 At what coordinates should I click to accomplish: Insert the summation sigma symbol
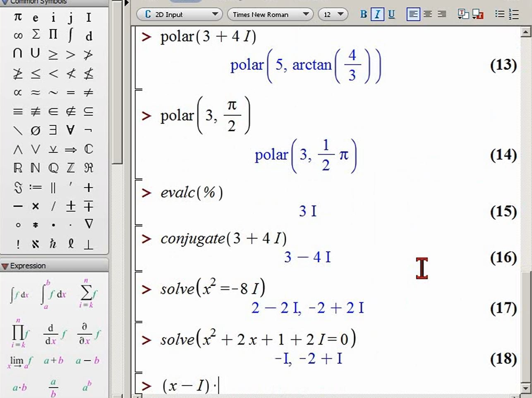[x=36, y=35]
